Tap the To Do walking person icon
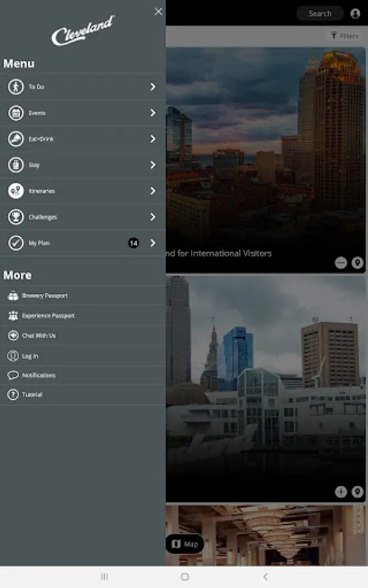This screenshot has height=588, width=368. tap(16, 87)
